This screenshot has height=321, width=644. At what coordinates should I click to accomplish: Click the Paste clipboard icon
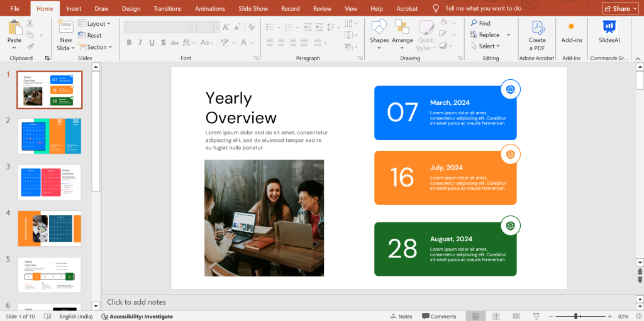pos(14,28)
